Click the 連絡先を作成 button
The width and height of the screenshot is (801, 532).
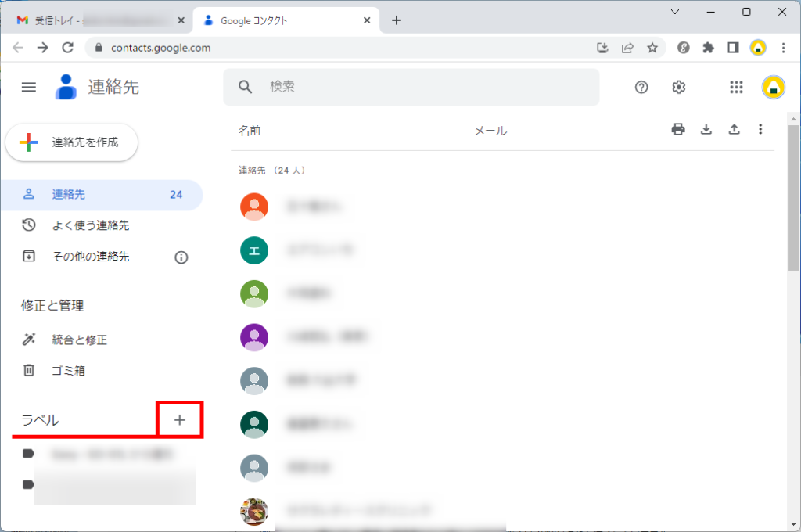point(72,142)
